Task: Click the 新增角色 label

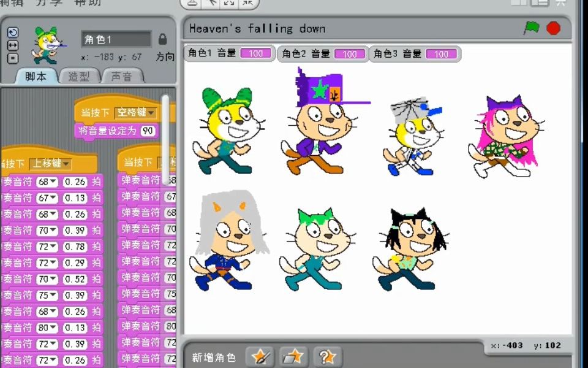Action: tap(213, 357)
